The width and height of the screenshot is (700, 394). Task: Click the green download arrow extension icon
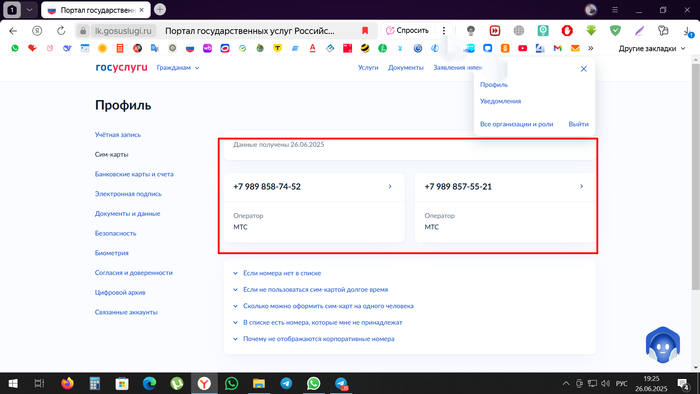click(x=591, y=31)
